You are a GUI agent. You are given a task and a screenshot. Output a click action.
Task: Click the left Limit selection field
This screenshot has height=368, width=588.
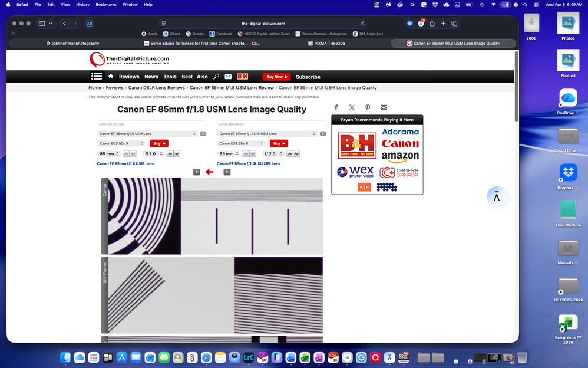tap(152, 124)
